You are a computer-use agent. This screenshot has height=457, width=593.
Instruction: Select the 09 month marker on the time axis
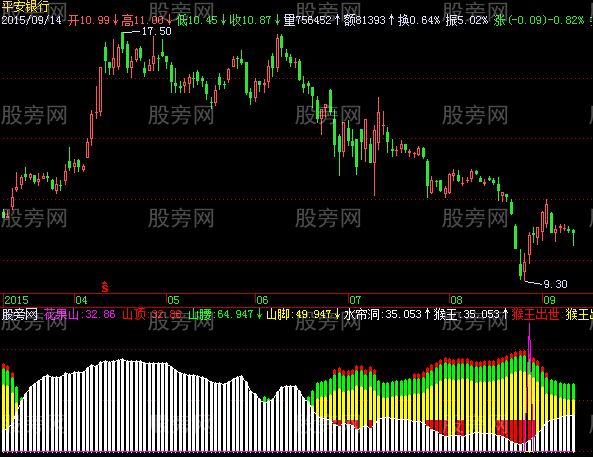tap(549, 300)
